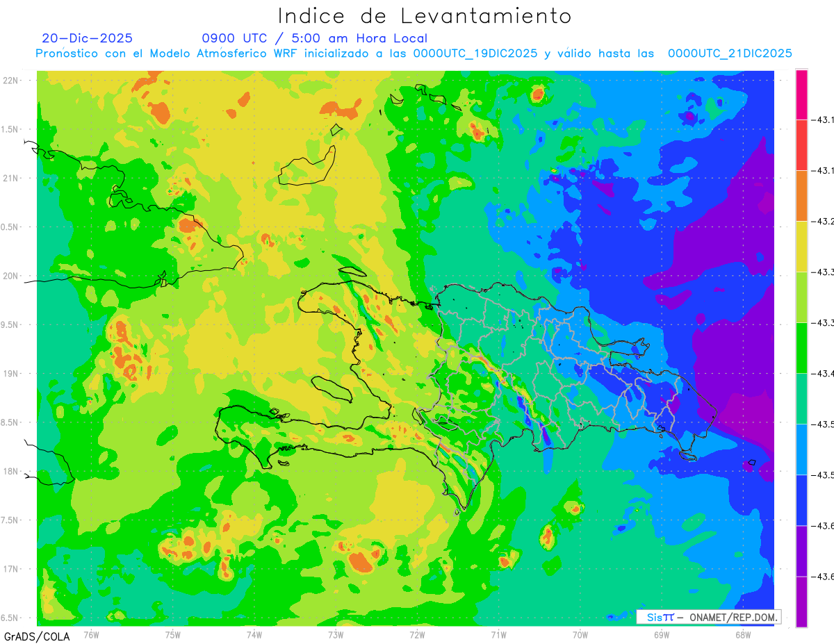Pick the teal-green swatch above the light blue one

click(x=801, y=399)
